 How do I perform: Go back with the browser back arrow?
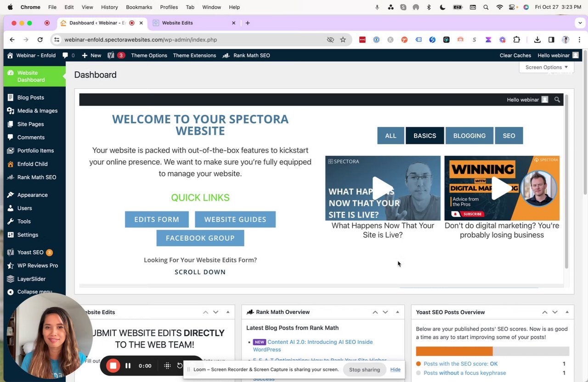tap(12, 40)
